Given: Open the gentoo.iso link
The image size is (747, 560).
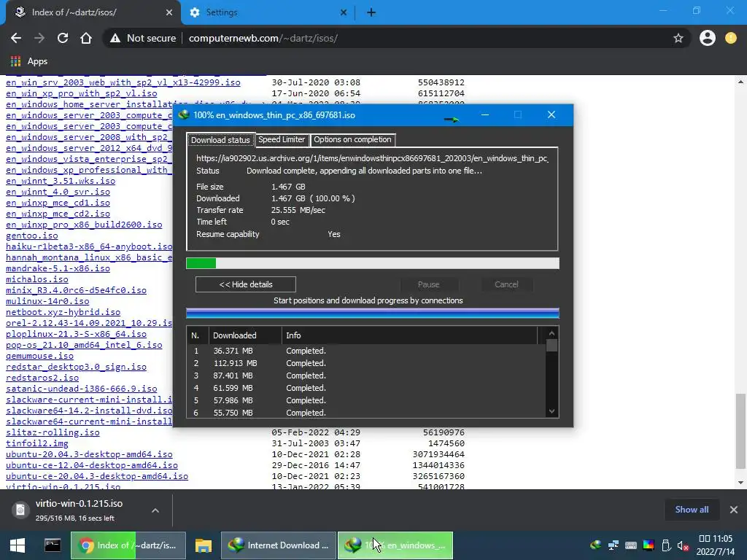Looking at the screenshot, I should (x=32, y=236).
